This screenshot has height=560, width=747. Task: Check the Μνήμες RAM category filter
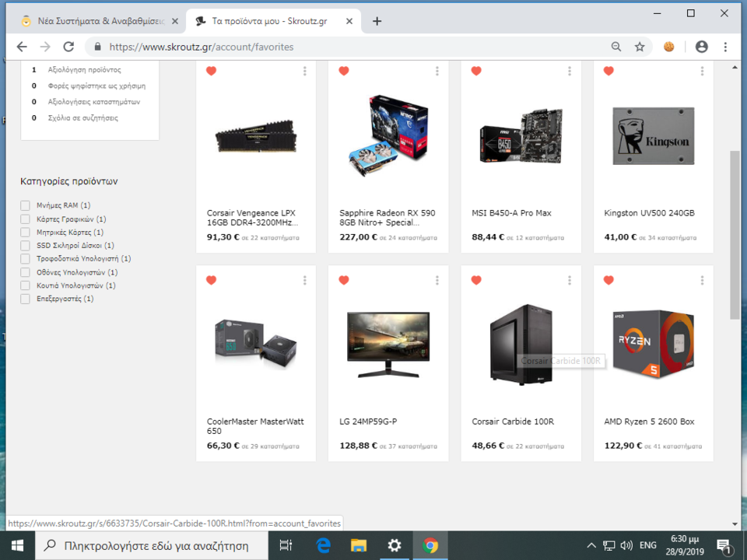25,205
